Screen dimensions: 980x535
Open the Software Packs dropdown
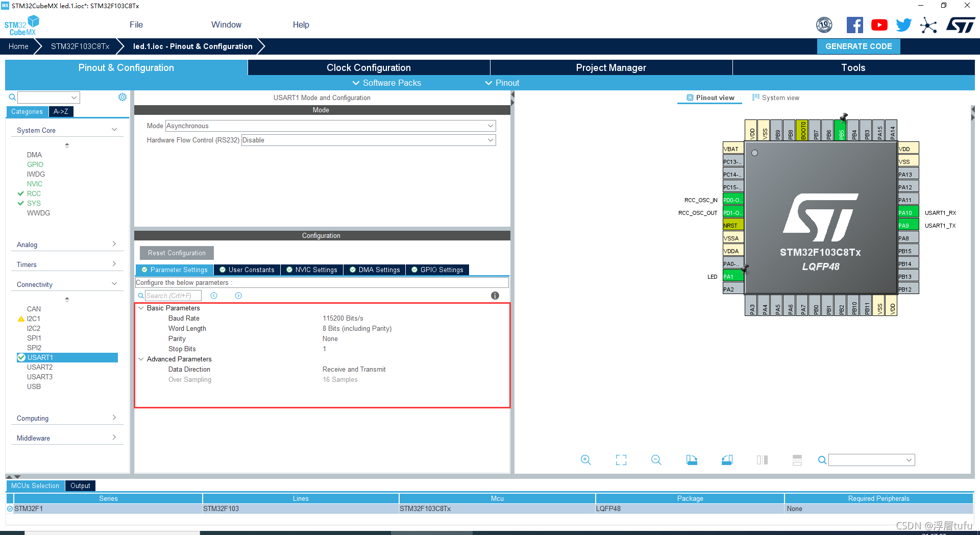386,83
